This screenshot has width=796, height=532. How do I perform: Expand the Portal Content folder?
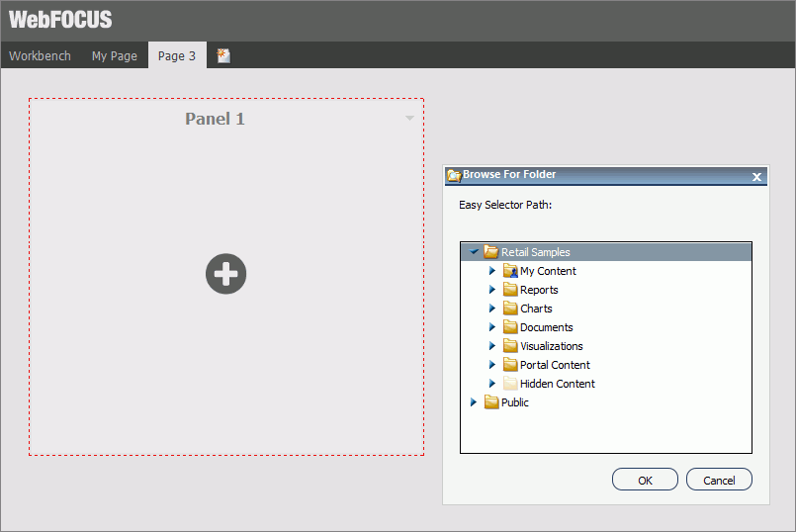(491, 365)
